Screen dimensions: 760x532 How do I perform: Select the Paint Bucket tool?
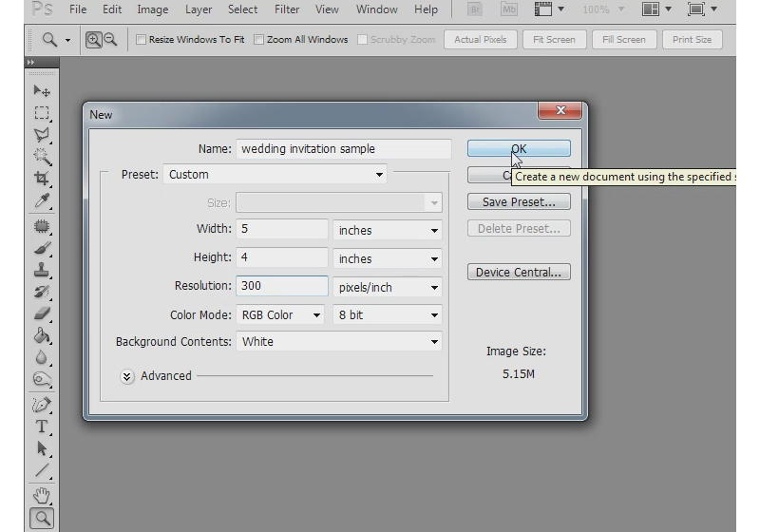42,335
